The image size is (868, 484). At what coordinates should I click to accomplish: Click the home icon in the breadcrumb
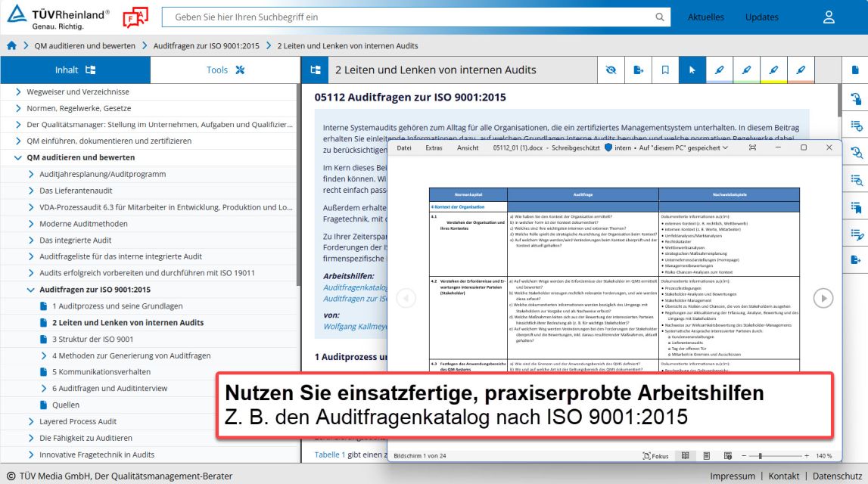coord(11,46)
